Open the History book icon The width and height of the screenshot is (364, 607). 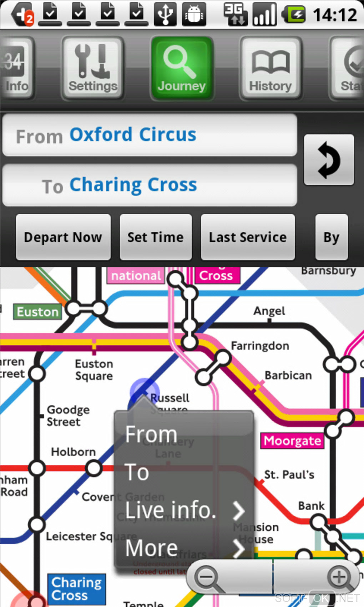pyautogui.click(x=271, y=68)
